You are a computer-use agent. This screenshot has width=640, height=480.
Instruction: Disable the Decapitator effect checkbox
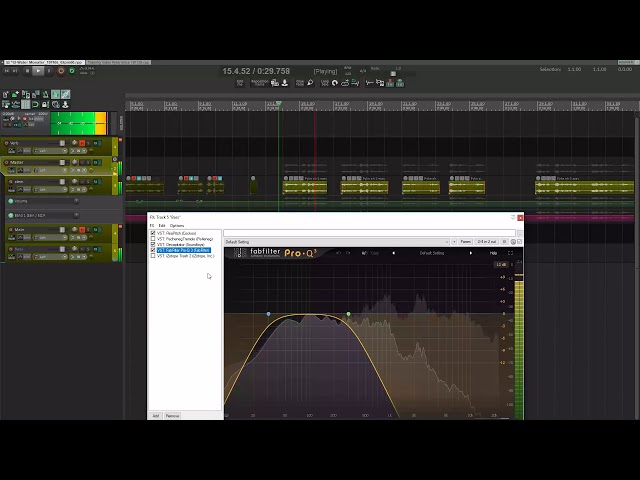pyautogui.click(x=153, y=244)
